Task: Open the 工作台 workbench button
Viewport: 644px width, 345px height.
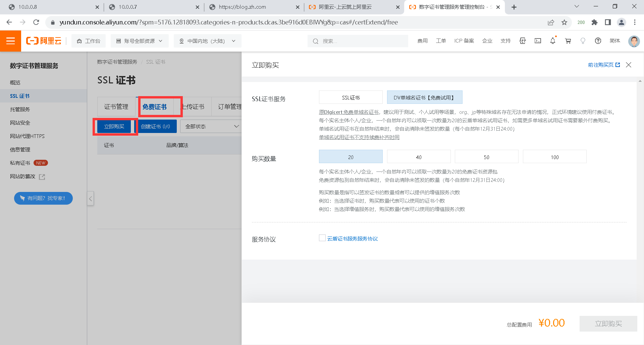Action: click(x=89, y=41)
